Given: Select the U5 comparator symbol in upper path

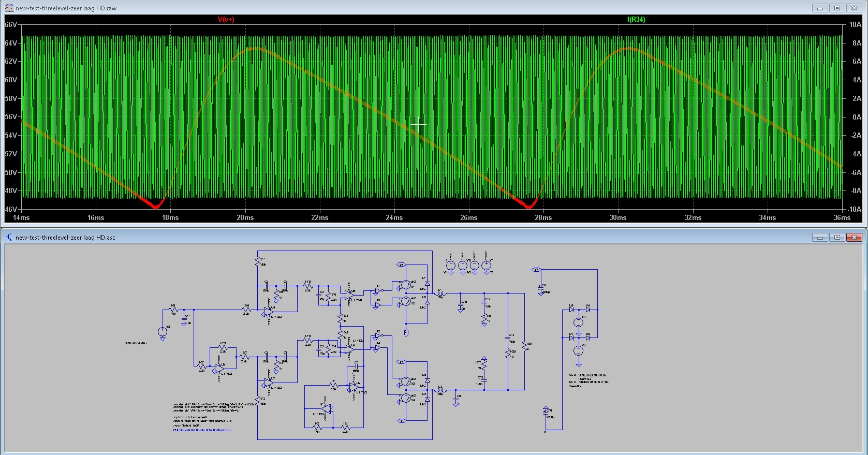Looking at the screenshot, I should pos(349,295).
